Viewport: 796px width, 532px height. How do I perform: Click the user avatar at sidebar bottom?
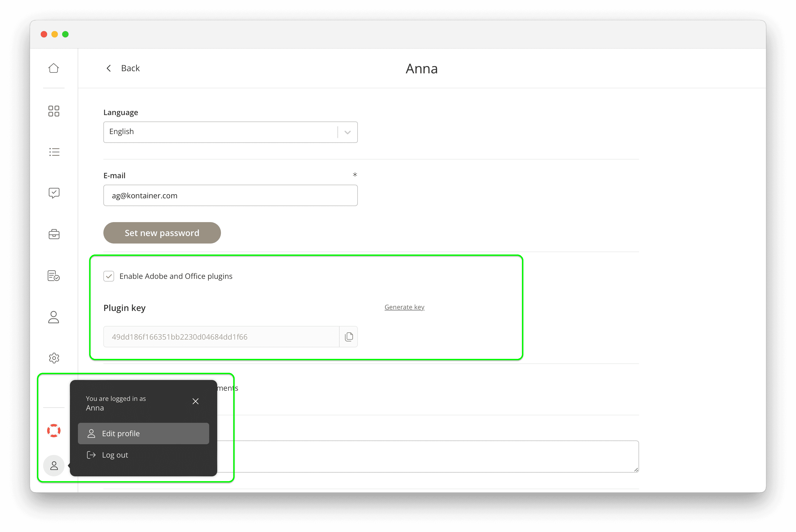coord(54,466)
